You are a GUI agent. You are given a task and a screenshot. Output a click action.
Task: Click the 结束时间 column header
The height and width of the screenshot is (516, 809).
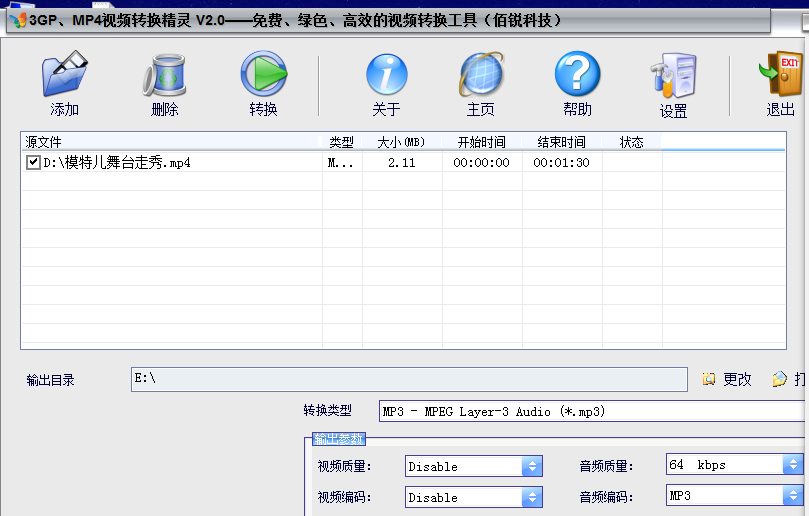(x=561, y=142)
